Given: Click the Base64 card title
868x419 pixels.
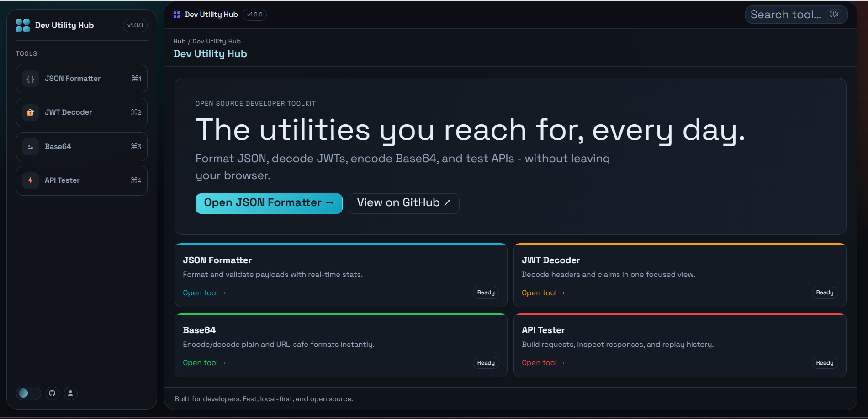Looking at the screenshot, I should pyautogui.click(x=199, y=330).
